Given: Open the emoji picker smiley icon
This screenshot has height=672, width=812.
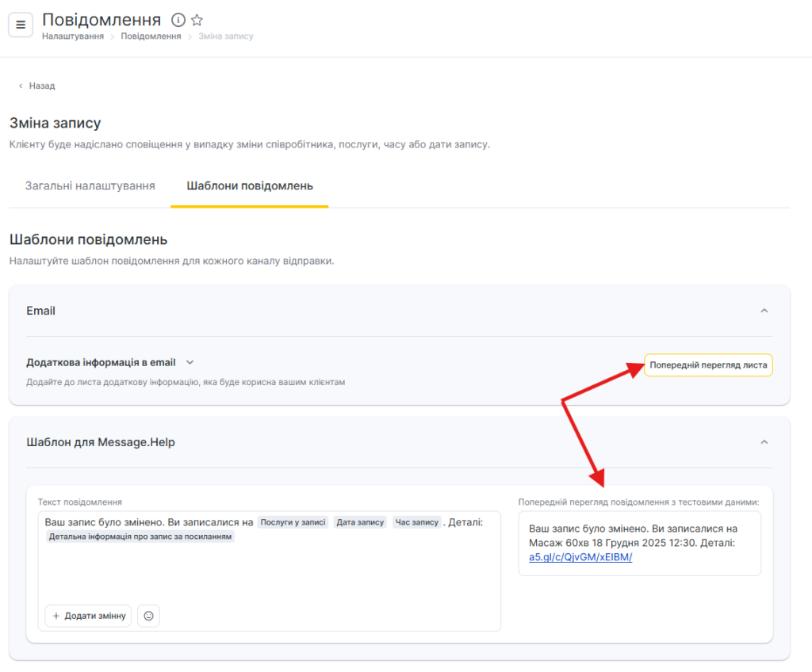Looking at the screenshot, I should click(x=148, y=616).
